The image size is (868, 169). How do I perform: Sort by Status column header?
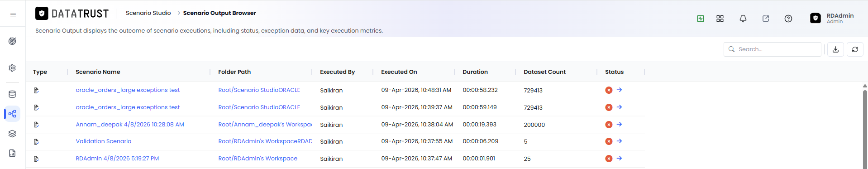[x=614, y=72]
